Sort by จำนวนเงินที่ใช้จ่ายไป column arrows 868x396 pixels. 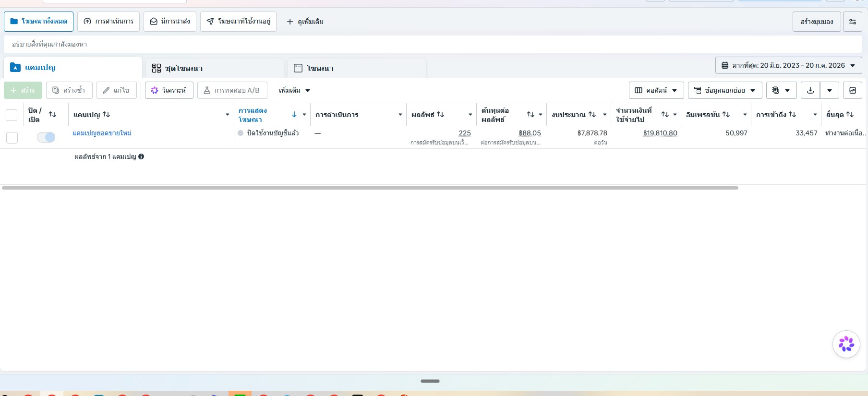[x=665, y=115]
